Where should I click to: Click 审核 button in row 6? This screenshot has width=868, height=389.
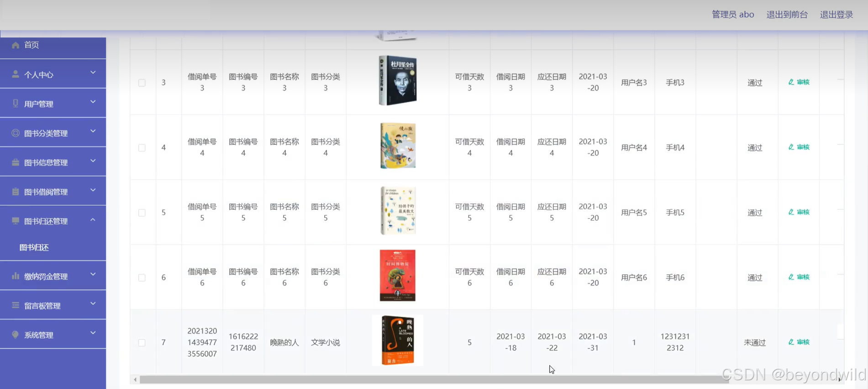799,277
